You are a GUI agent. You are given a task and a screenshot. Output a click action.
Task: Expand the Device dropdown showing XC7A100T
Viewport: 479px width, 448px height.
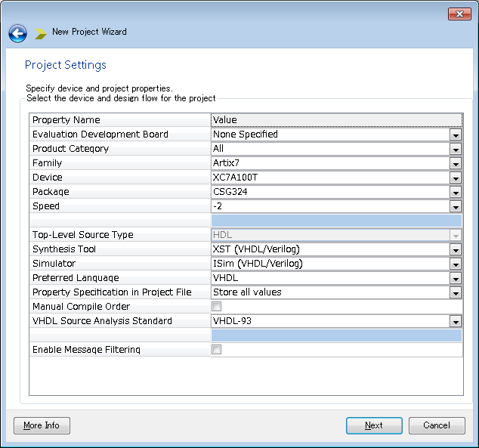[x=456, y=178]
